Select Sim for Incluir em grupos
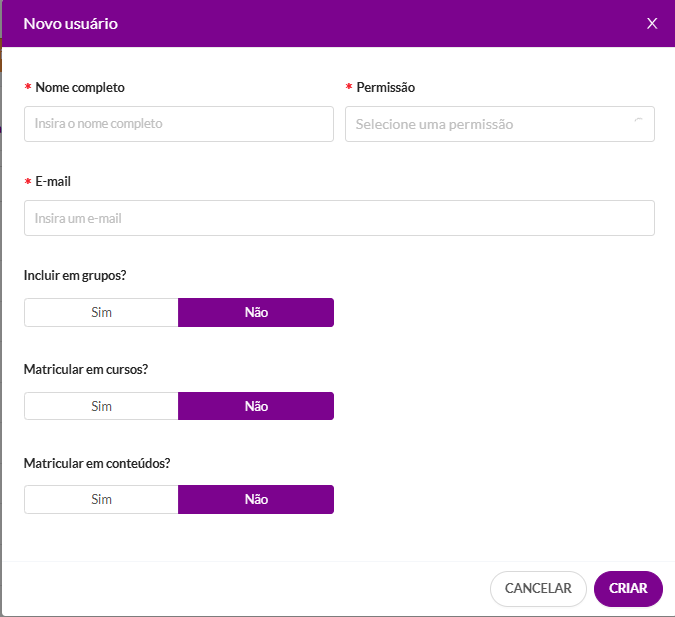Image resolution: width=675 pixels, height=617 pixels. [101, 312]
